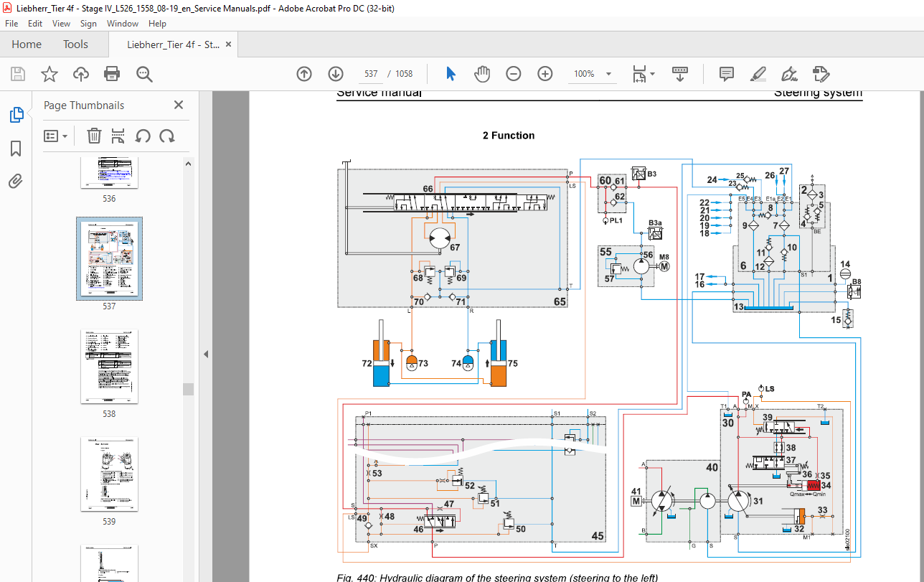This screenshot has width=924, height=582.
Task: Click the page number field
Action: coord(371,74)
